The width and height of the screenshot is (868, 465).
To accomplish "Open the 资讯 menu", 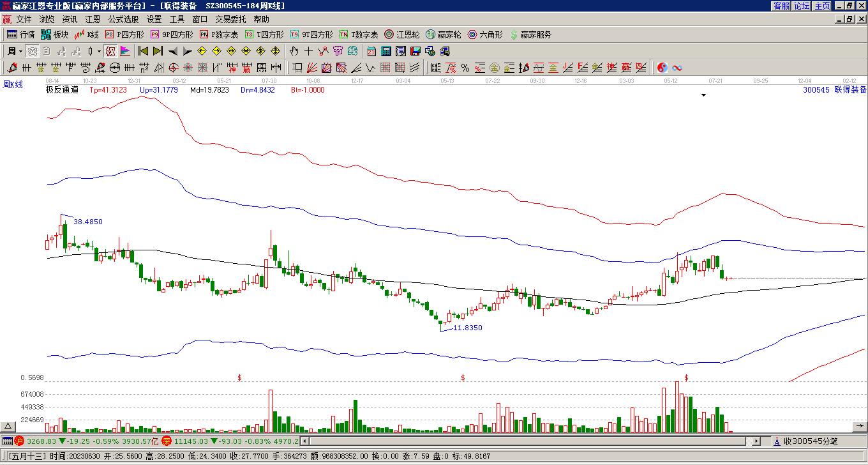I will coord(70,20).
